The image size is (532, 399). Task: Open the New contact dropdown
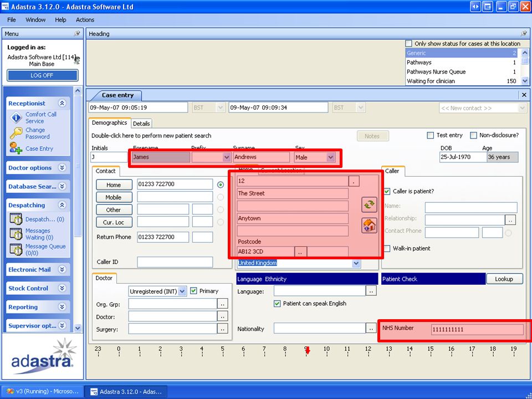tap(523, 108)
